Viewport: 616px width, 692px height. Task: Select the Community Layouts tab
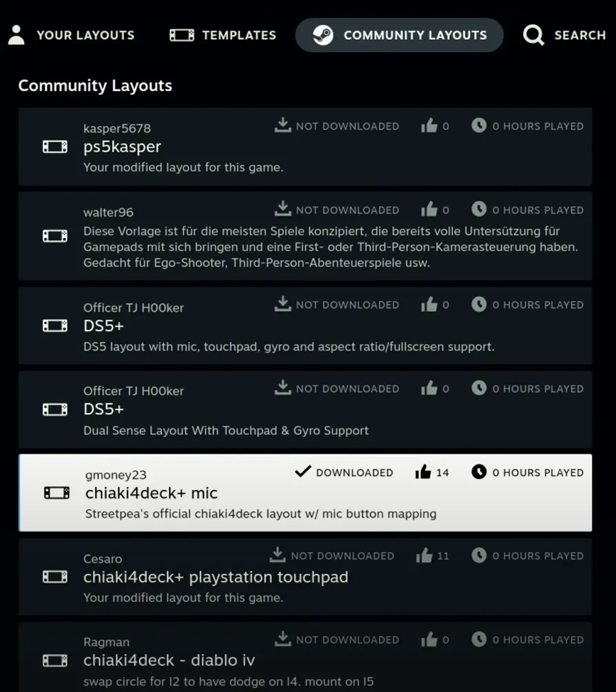400,35
